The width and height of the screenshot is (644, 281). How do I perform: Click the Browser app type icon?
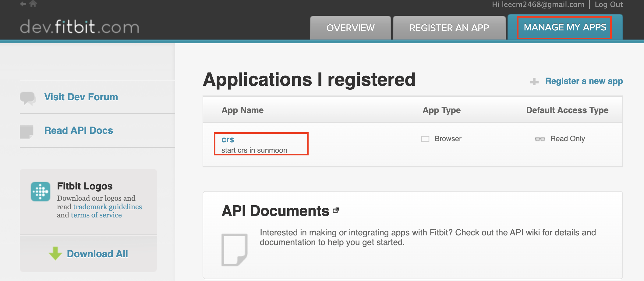[425, 139]
